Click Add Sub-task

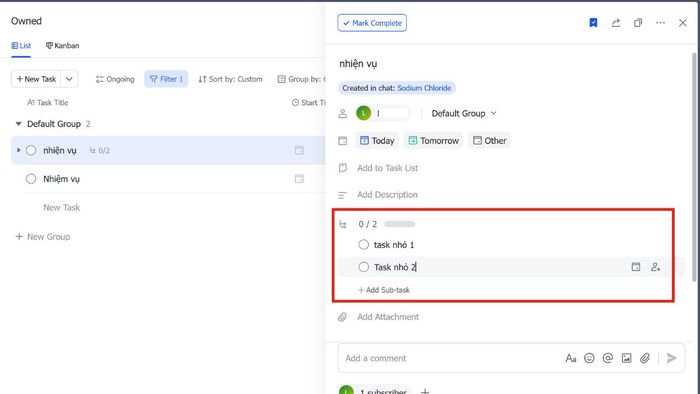coord(383,290)
